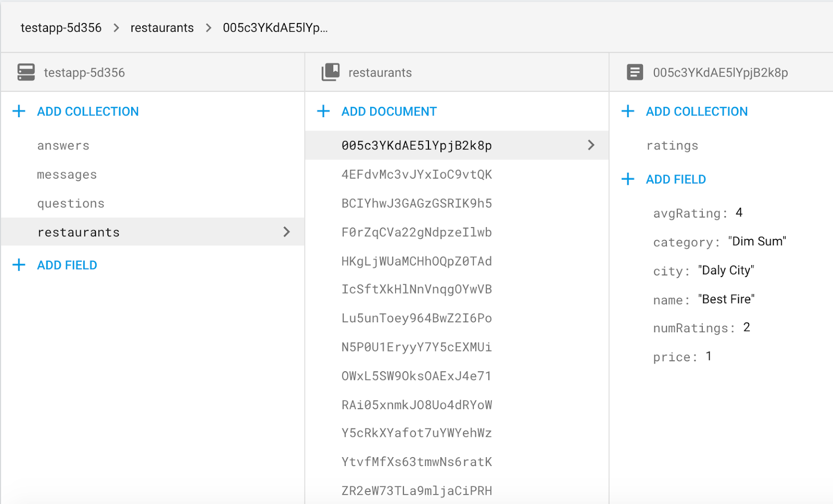Click the avgRating field value 4
The height and width of the screenshot is (504, 833).
click(x=739, y=212)
